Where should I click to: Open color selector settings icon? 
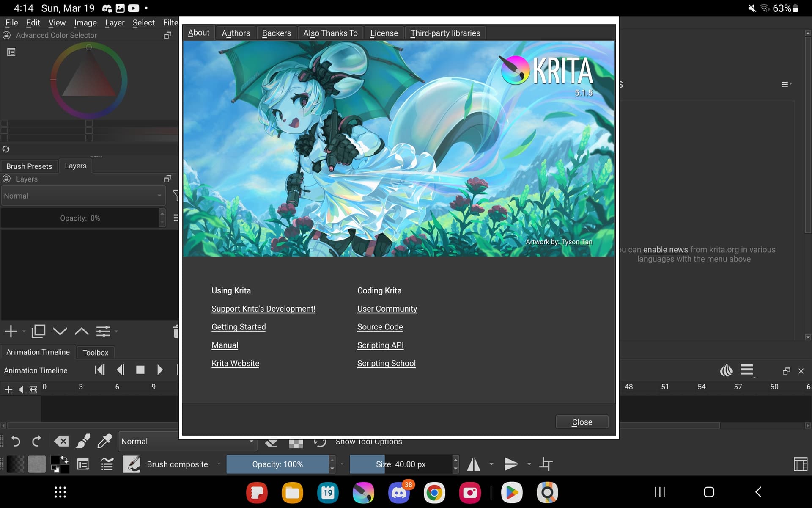click(x=11, y=52)
